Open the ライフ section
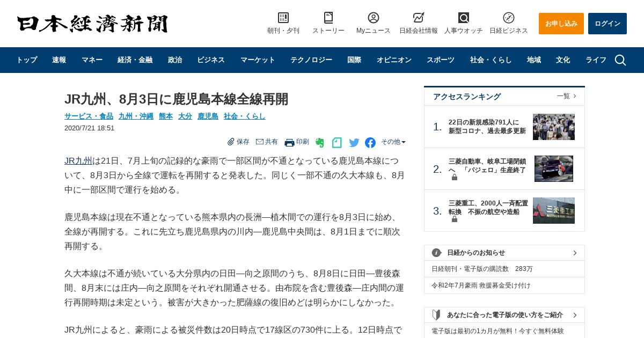Image resolution: width=644 pixels, height=338 pixels. (596, 60)
